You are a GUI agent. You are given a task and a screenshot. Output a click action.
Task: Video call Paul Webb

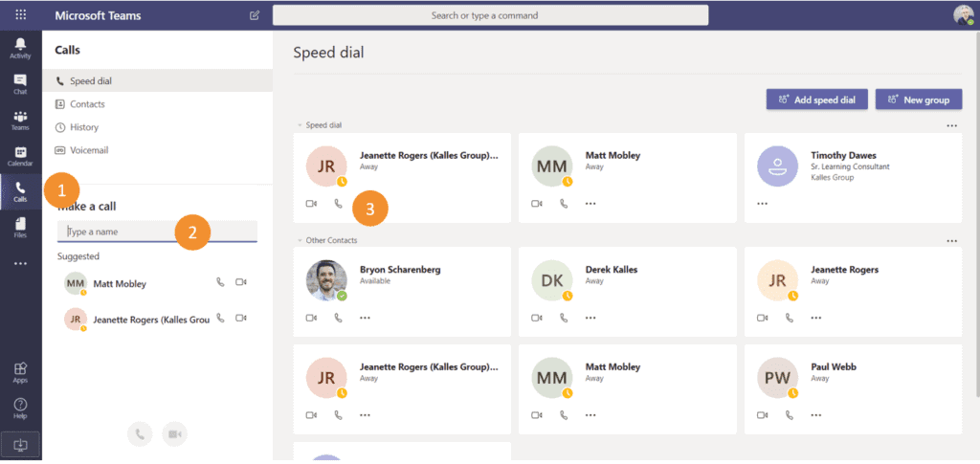click(x=763, y=415)
